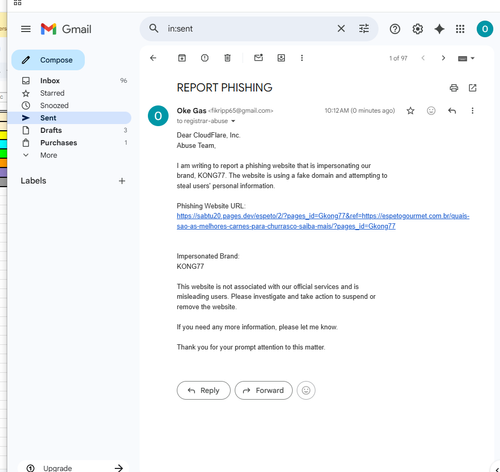This screenshot has height=472, width=500.
Task: Click the Upgrade button
Action: point(73,468)
